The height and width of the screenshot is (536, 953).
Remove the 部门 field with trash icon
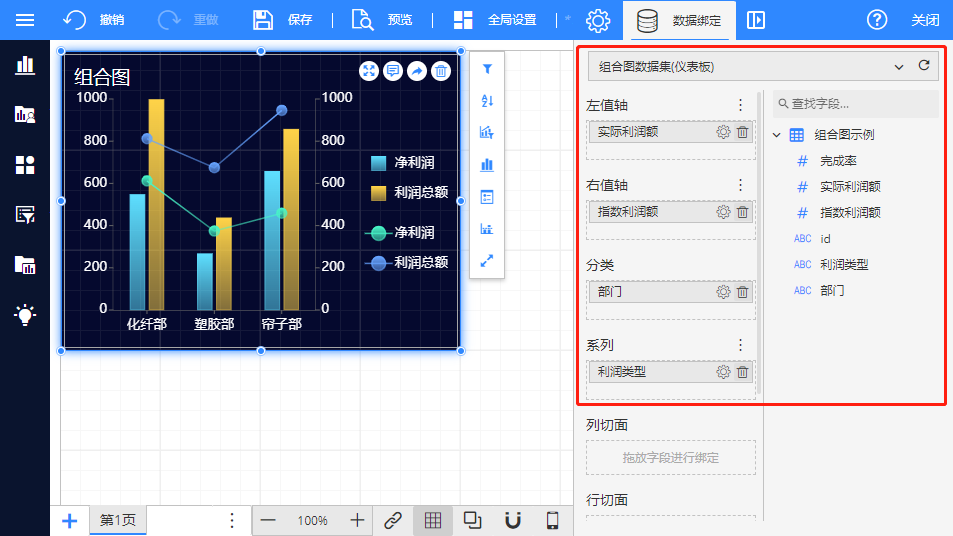click(x=742, y=292)
